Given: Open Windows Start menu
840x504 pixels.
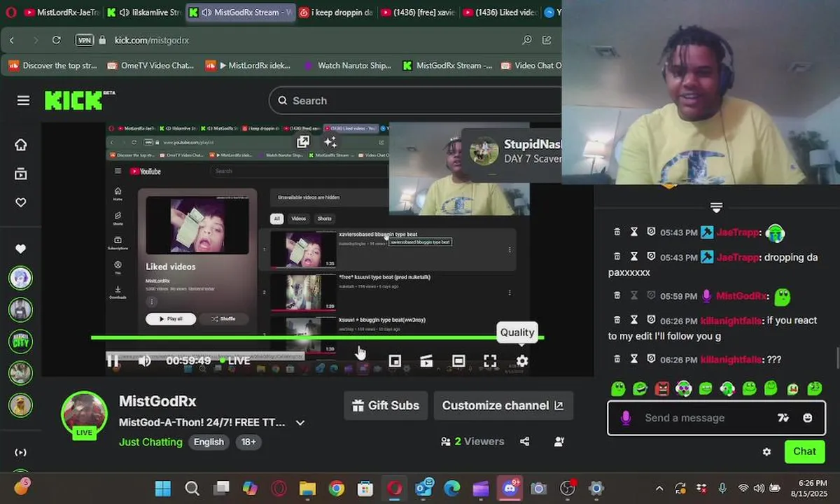Looking at the screenshot, I should [162, 488].
